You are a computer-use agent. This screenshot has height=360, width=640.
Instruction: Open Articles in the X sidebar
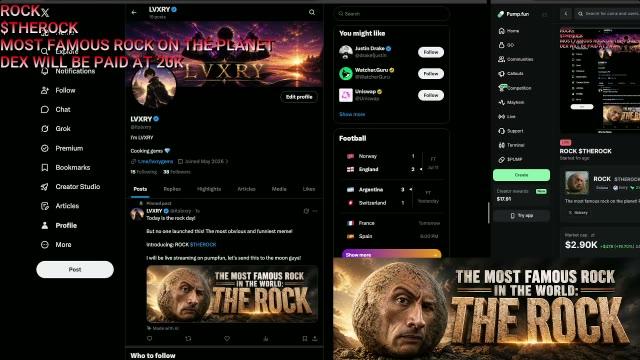pos(60,206)
